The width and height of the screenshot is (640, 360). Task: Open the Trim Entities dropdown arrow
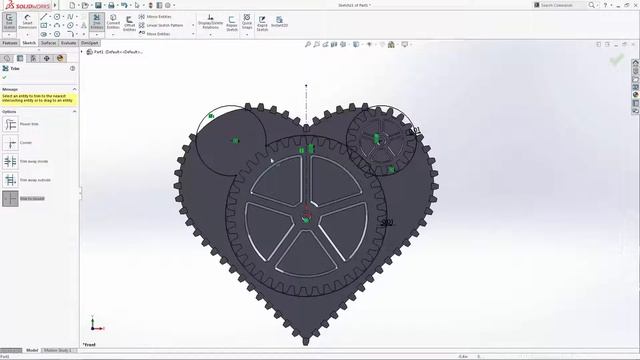coord(97,34)
